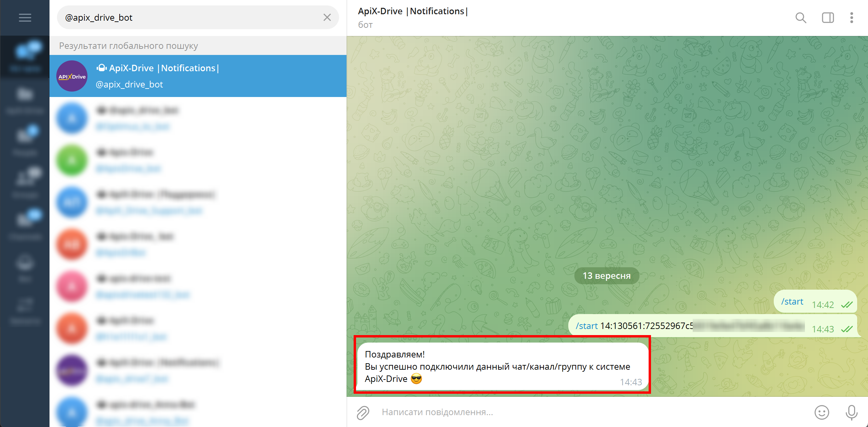Open ApiX-Drive |Notifications| search result
This screenshot has width=868, height=427.
(x=198, y=76)
